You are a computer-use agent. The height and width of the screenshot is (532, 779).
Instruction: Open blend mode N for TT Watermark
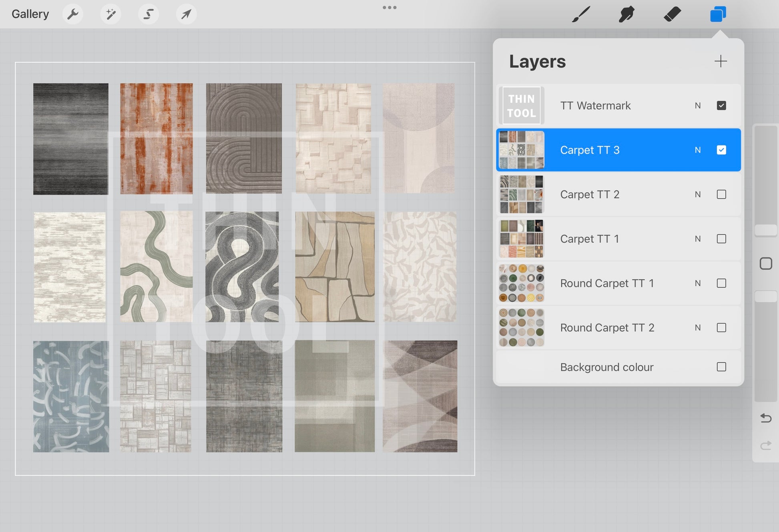pos(698,106)
